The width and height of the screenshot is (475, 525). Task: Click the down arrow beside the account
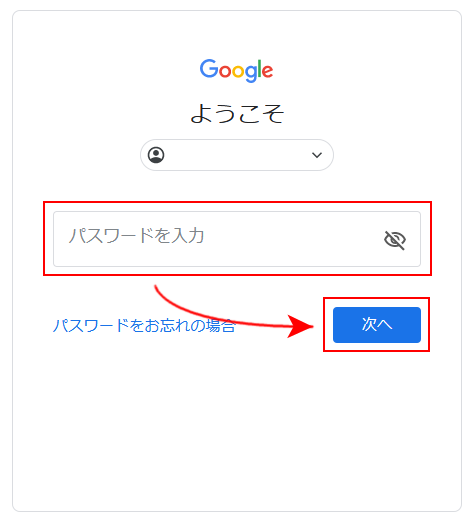pyautogui.click(x=317, y=155)
